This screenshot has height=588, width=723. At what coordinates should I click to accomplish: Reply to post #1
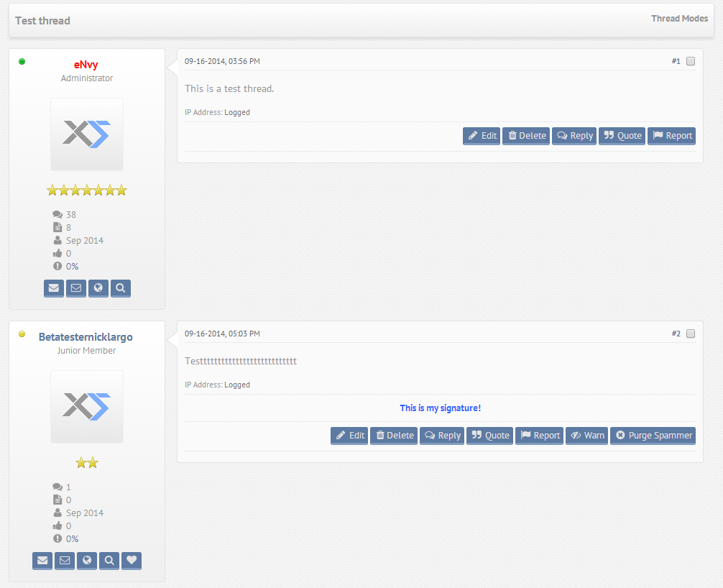click(x=574, y=136)
